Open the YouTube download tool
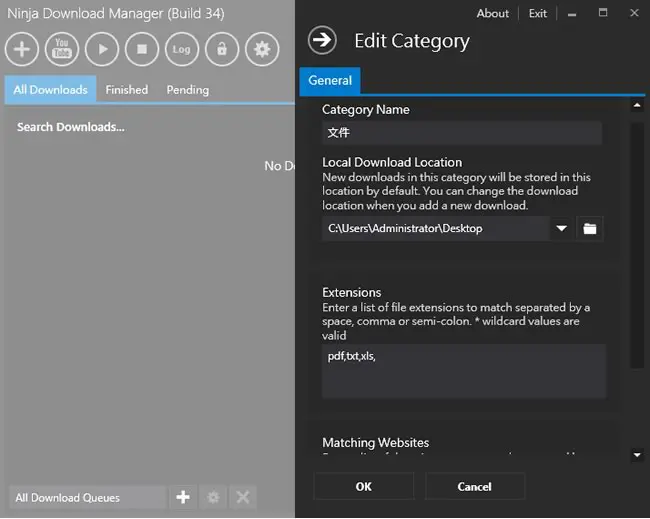 [62, 49]
